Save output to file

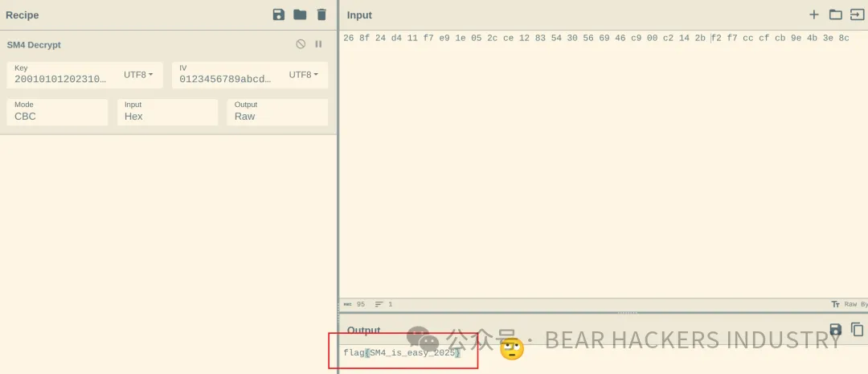(x=835, y=329)
